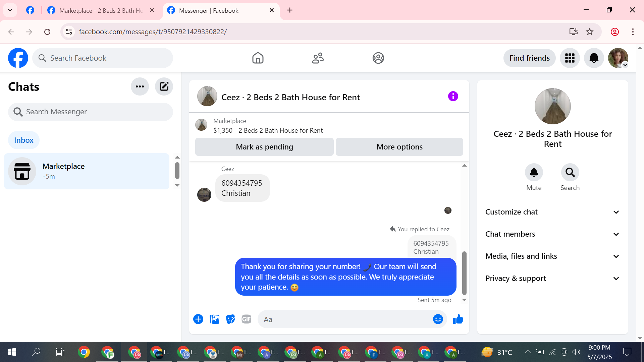Switch to the Marketplace browser tab
644x362 pixels.
tap(101, 10)
